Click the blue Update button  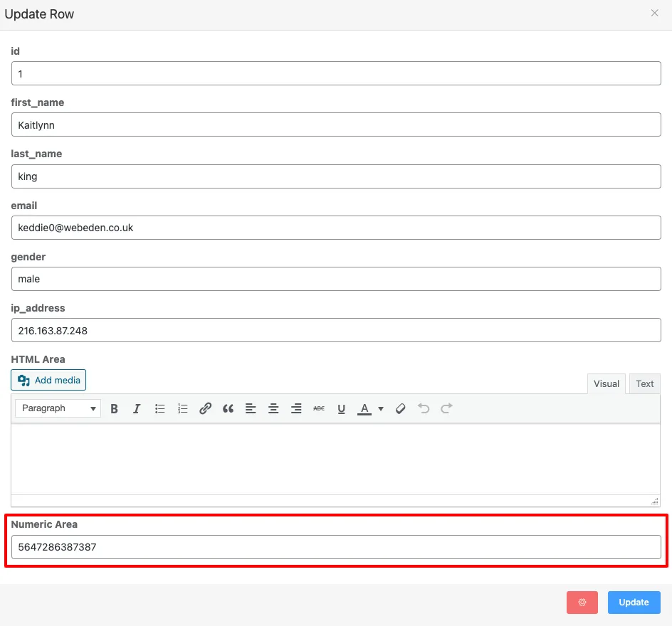tap(634, 602)
